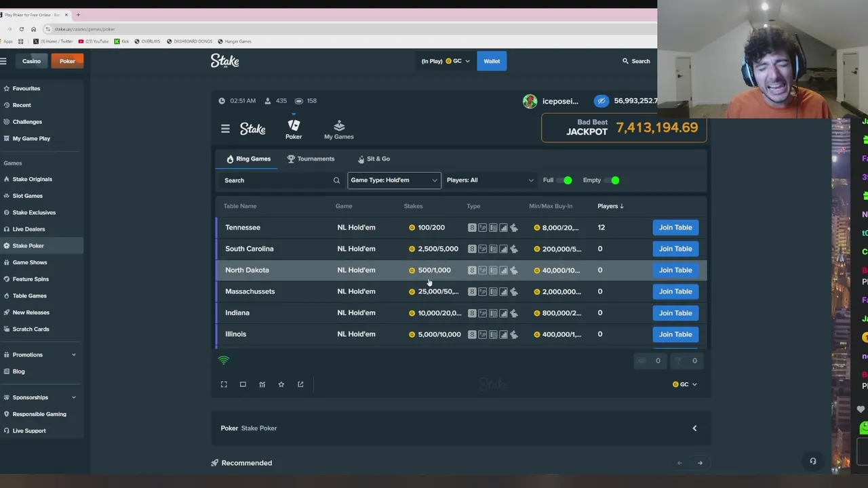Click the next Recommended arrow
Screen dimensions: 868x488
[x=700, y=463]
